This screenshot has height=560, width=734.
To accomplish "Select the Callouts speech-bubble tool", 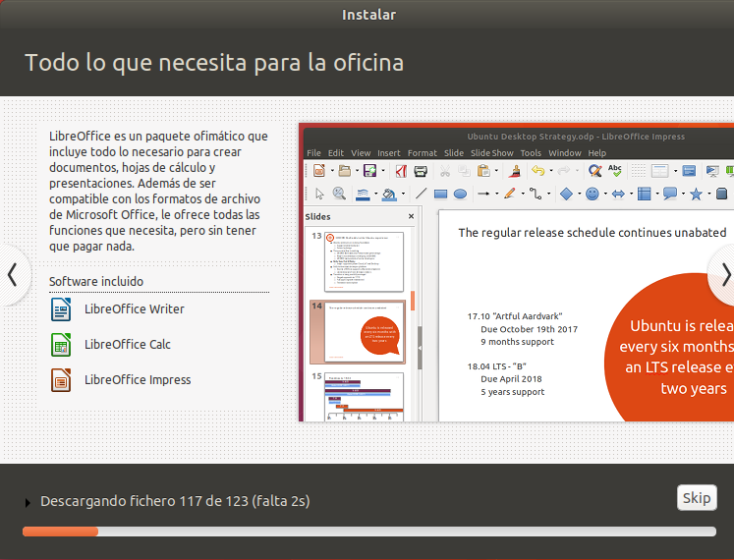I will pos(670,194).
